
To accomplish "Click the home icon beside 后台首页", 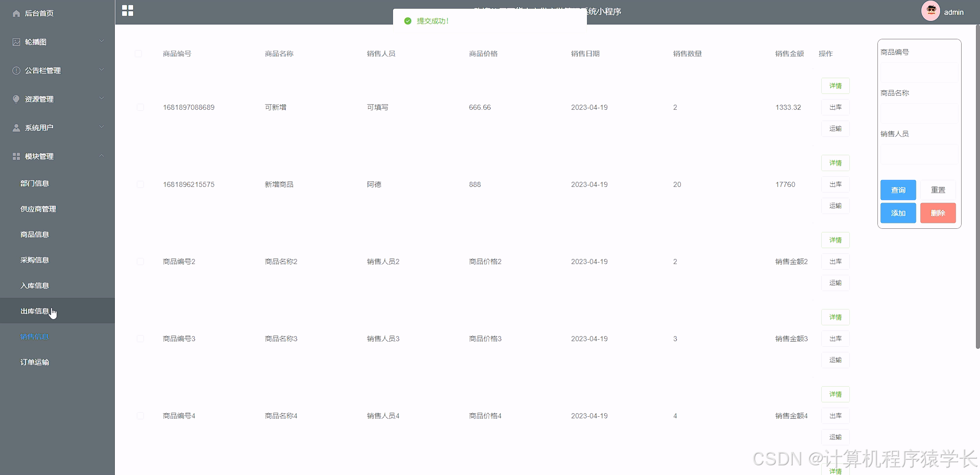I will pos(16,13).
